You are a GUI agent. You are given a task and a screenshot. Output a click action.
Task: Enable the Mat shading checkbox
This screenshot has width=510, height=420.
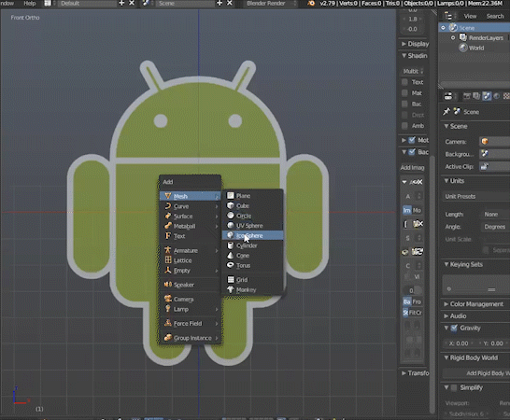(x=404, y=93)
